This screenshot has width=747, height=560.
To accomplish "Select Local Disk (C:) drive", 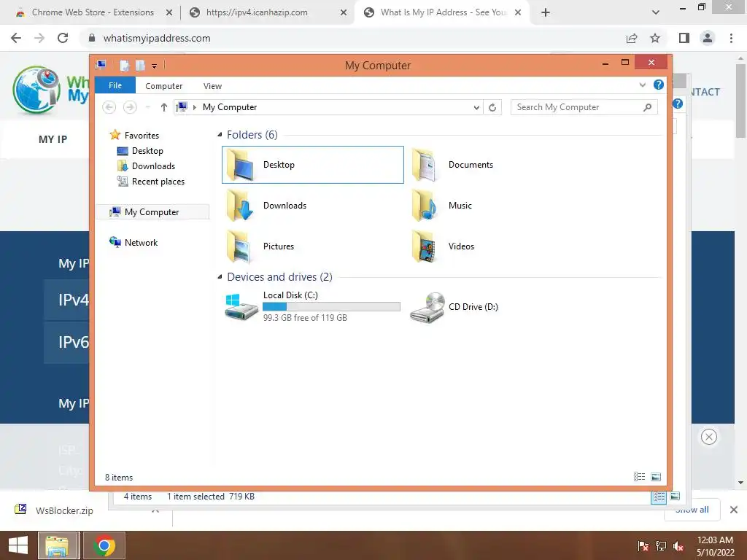I will pos(312,307).
